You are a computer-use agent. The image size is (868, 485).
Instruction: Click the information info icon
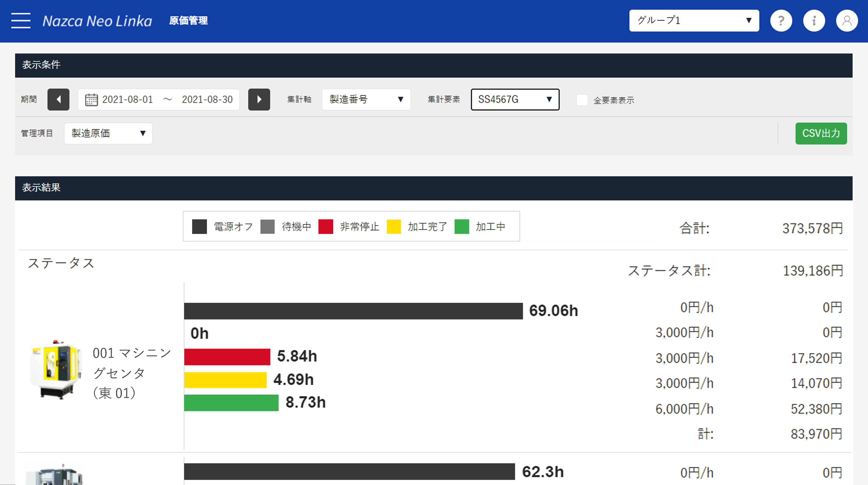814,21
